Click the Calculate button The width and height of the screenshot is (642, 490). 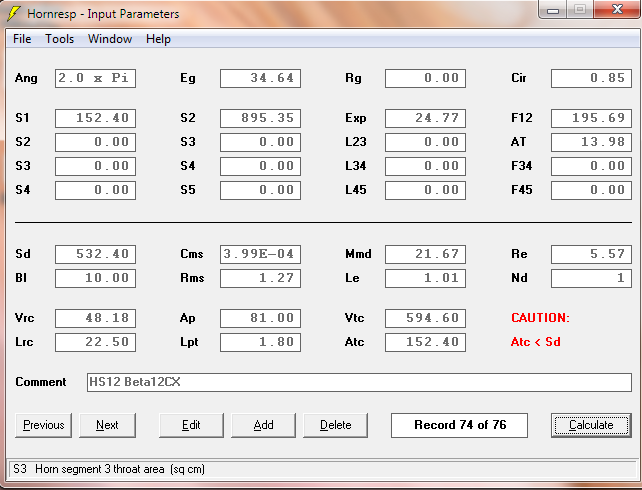(x=591, y=425)
